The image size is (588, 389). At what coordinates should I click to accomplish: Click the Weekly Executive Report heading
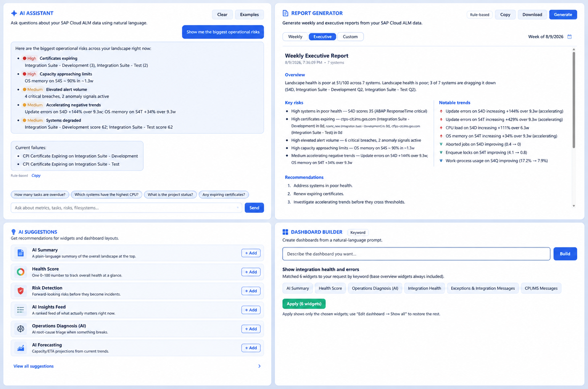tap(317, 56)
